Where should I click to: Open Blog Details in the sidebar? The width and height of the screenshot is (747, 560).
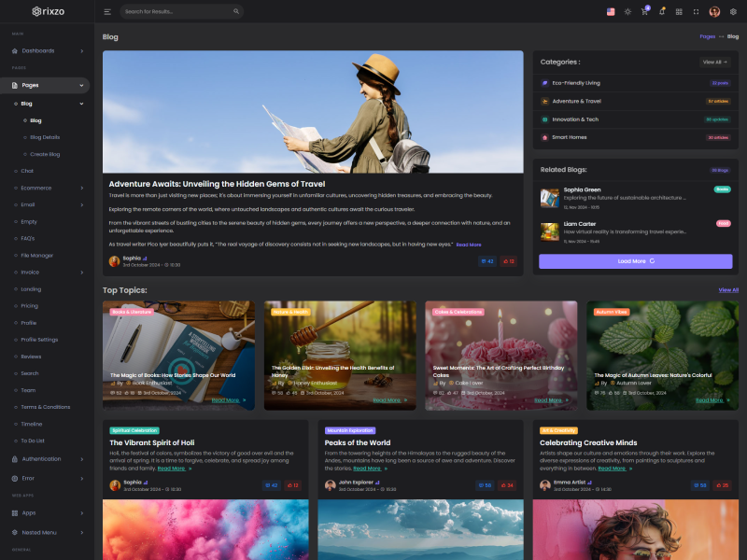pos(45,137)
